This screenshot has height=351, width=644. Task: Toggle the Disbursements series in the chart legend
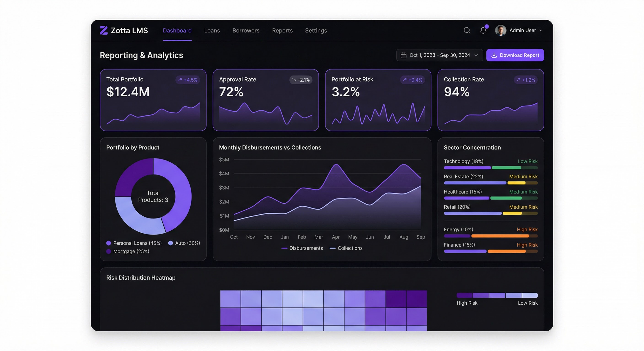(x=302, y=248)
